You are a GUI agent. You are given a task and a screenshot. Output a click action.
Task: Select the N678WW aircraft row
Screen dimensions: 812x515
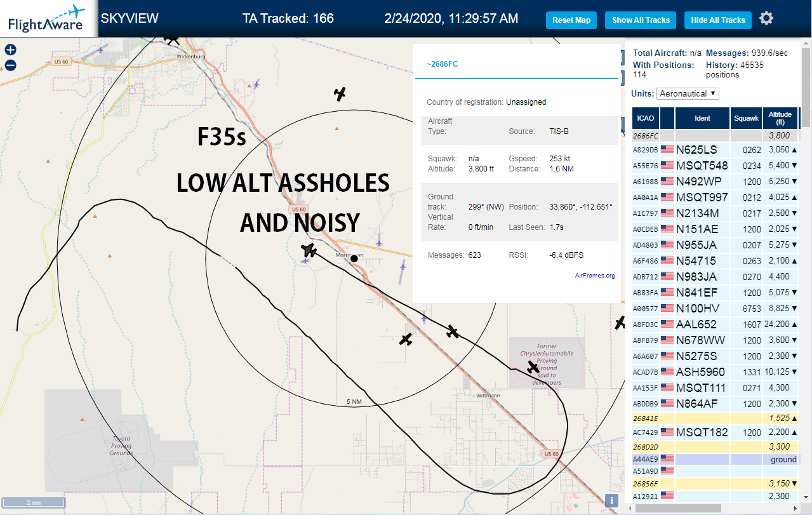(715, 340)
